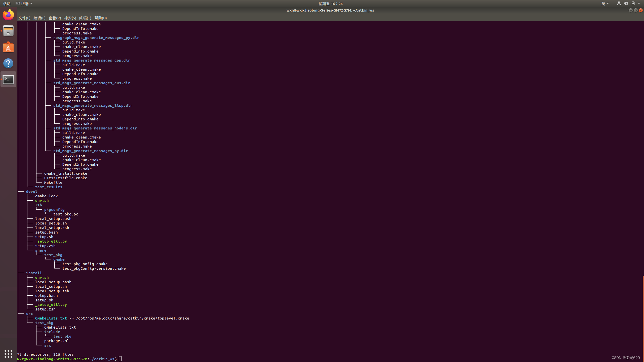The width and height of the screenshot is (644, 362).
Task: Expand the 英 input method dropdown
Action: click(x=605, y=4)
